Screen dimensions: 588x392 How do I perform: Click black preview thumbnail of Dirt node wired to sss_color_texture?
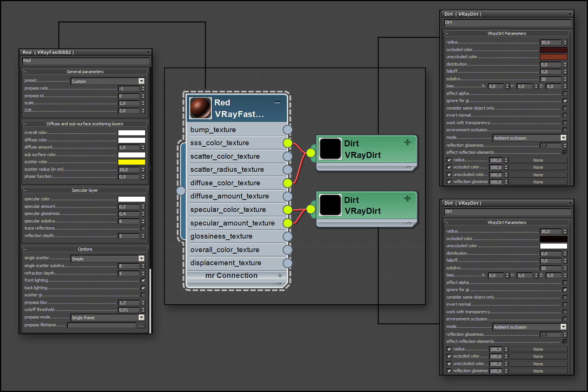[x=330, y=149]
